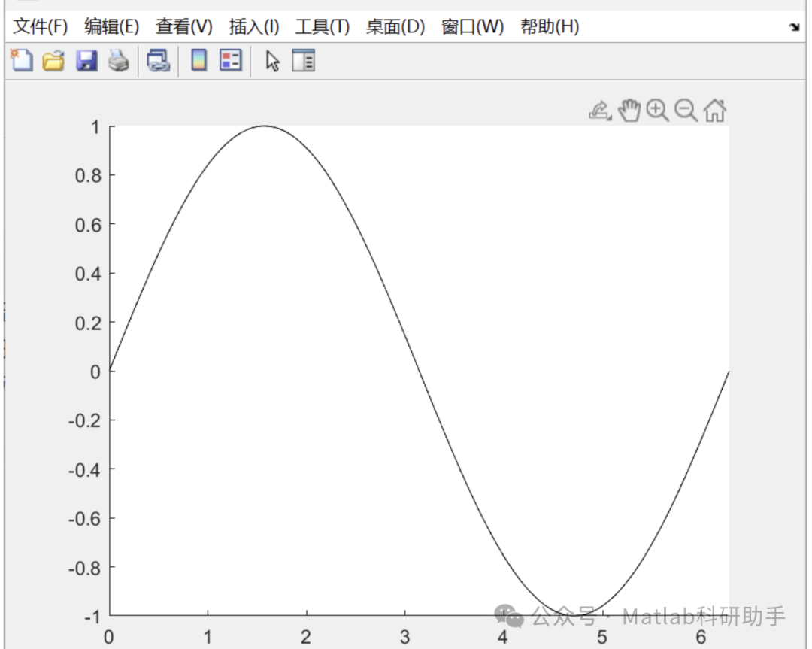Open the 桌面(D) menu
Image resolution: width=812 pixels, height=649 pixels.
(395, 26)
